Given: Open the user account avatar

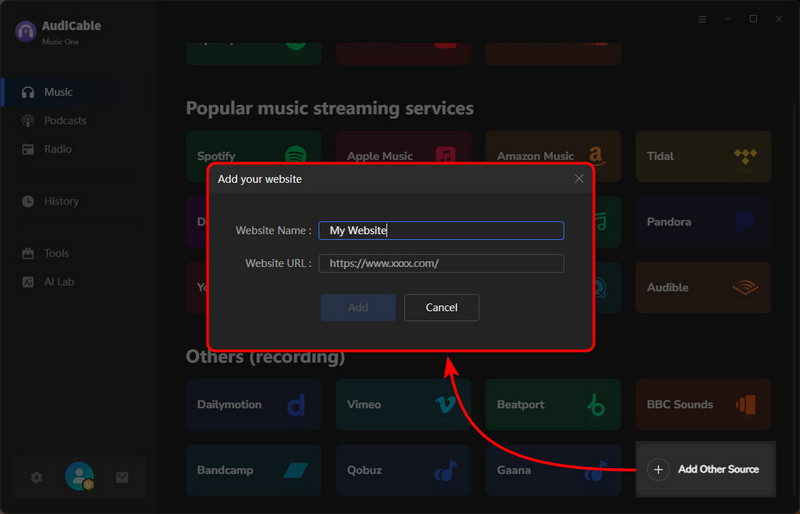Looking at the screenshot, I should (x=80, y=476).
